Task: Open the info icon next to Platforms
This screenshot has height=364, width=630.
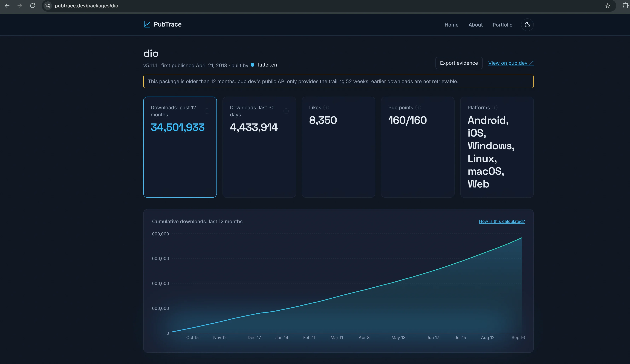Action: tap(495, 108)
